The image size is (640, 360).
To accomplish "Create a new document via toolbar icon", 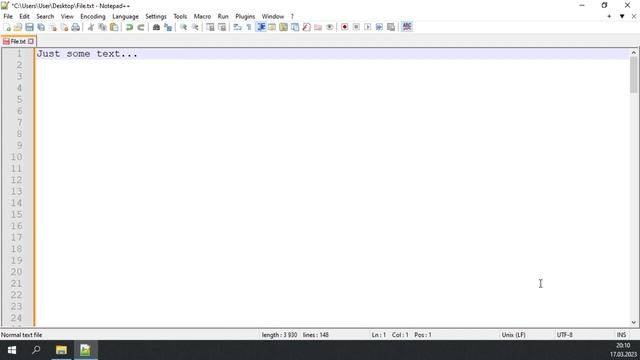I will coord(7,27).
